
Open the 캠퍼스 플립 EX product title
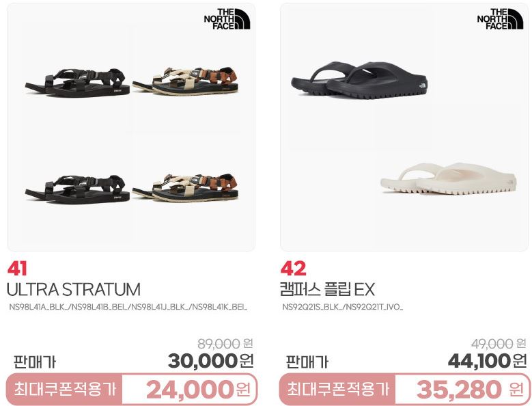point(327,290)
